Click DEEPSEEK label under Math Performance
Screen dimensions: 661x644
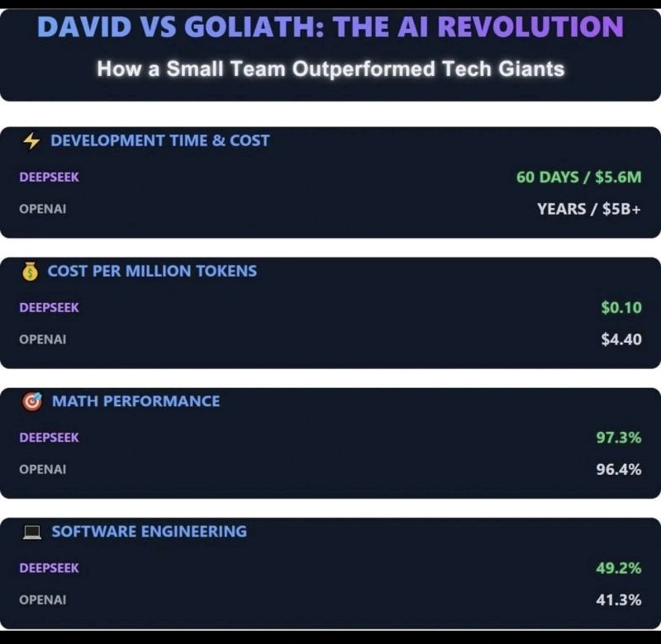point(49,438)
